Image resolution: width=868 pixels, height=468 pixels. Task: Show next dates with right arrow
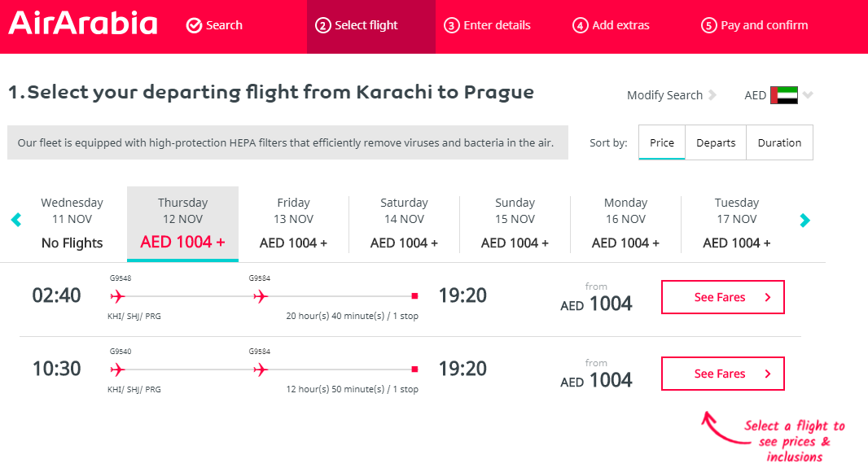pyautogui.click(x=804, y=221)
